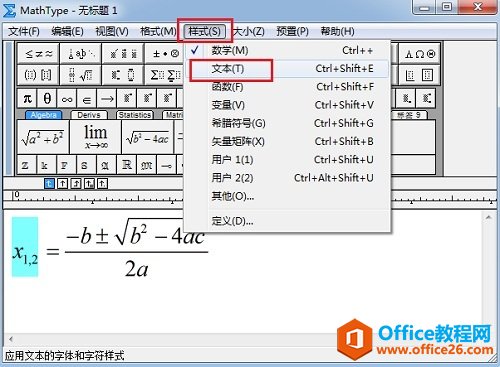The width and height of the screenshot is (500, 367).
Task: Insert the multimap arrow ⊸ symbol
Action: [x=166, y=164]
